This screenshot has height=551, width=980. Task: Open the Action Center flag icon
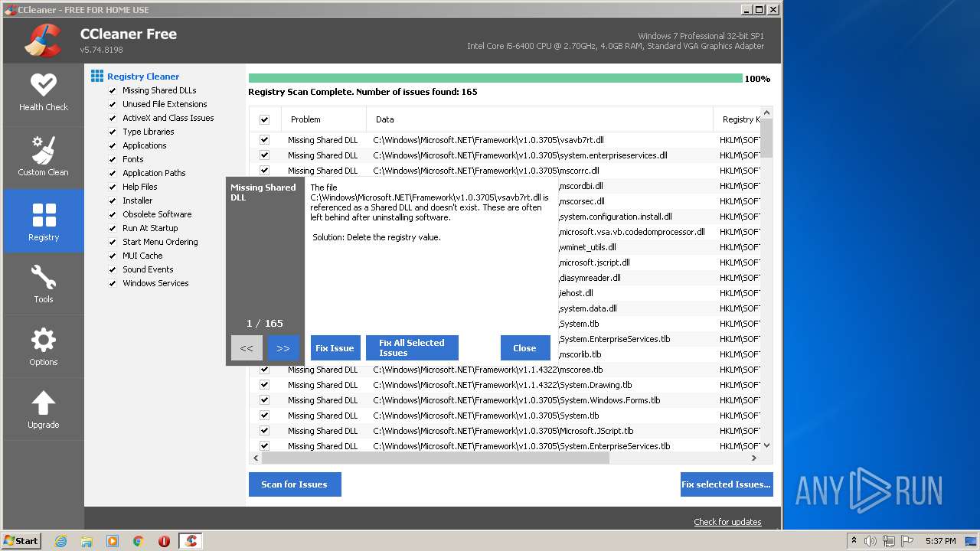pyautogui.click(x=907, y=541)
